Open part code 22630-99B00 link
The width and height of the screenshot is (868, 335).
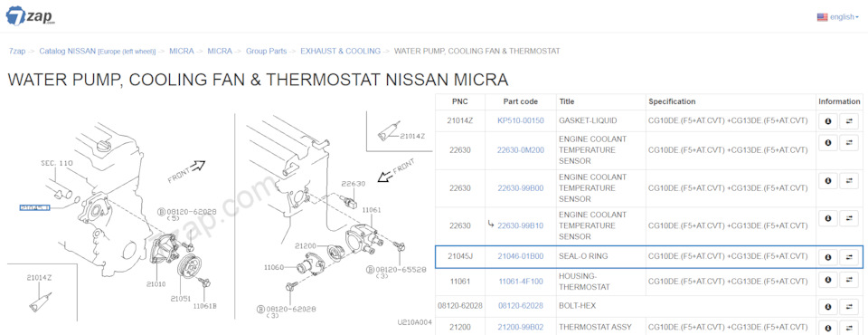[x=521, y=188]
